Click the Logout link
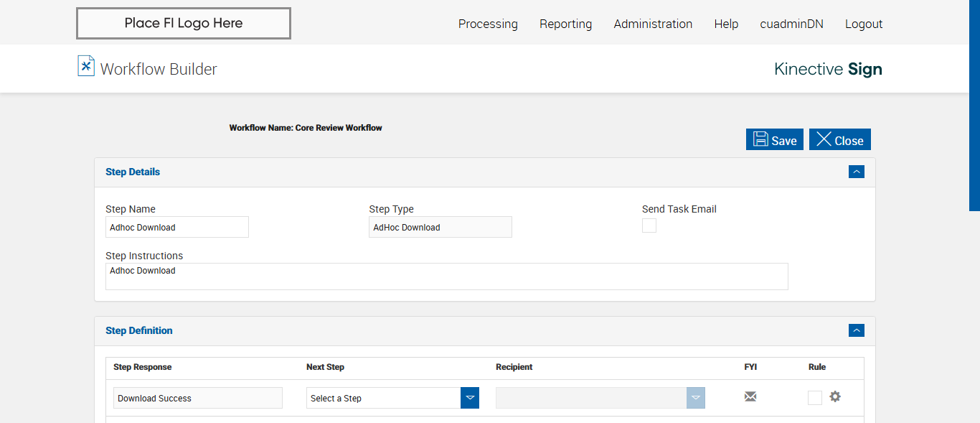 (863, 24)
